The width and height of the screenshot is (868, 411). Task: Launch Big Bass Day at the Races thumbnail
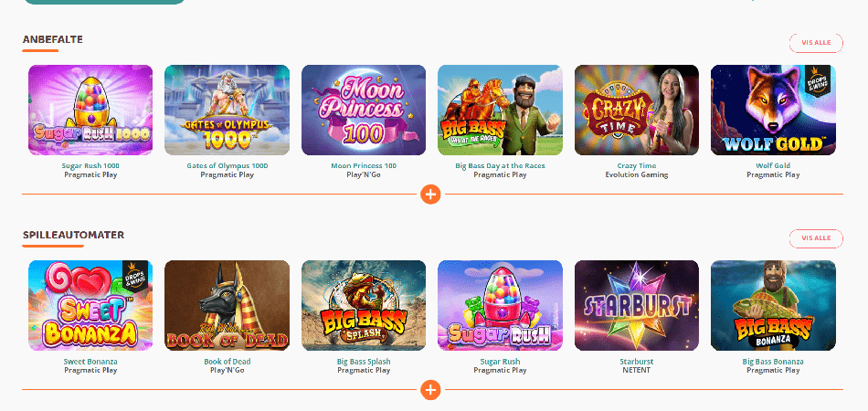click(500, 111)
